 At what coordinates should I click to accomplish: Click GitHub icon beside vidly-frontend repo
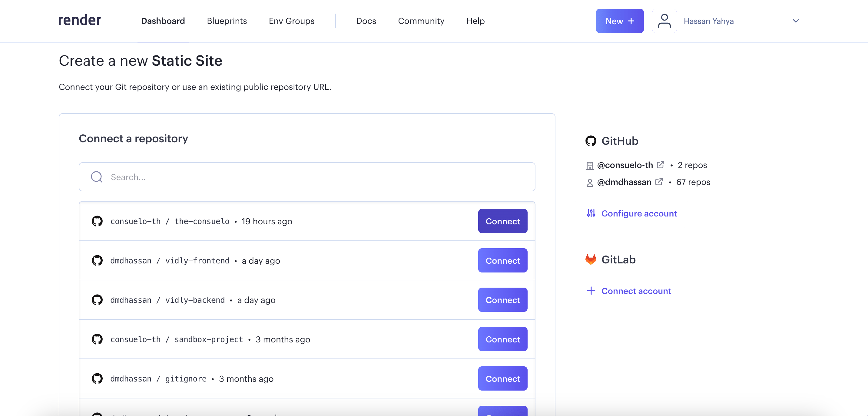coord(97,260)
